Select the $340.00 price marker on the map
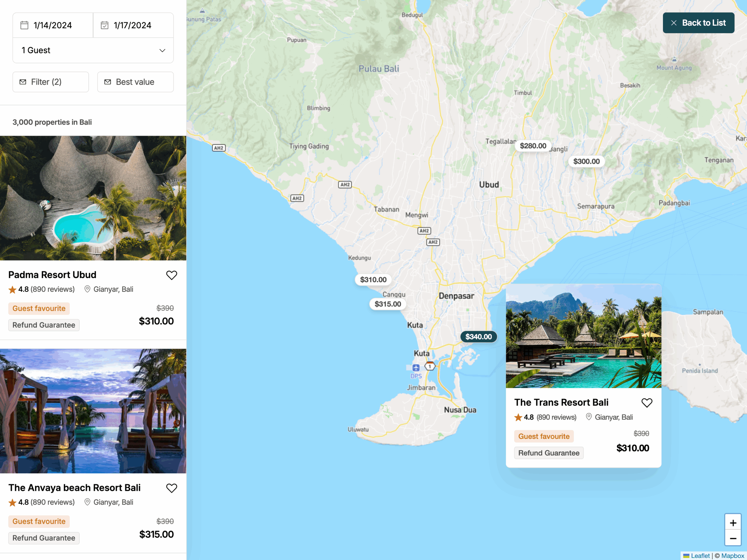 (x=478, y=336)
